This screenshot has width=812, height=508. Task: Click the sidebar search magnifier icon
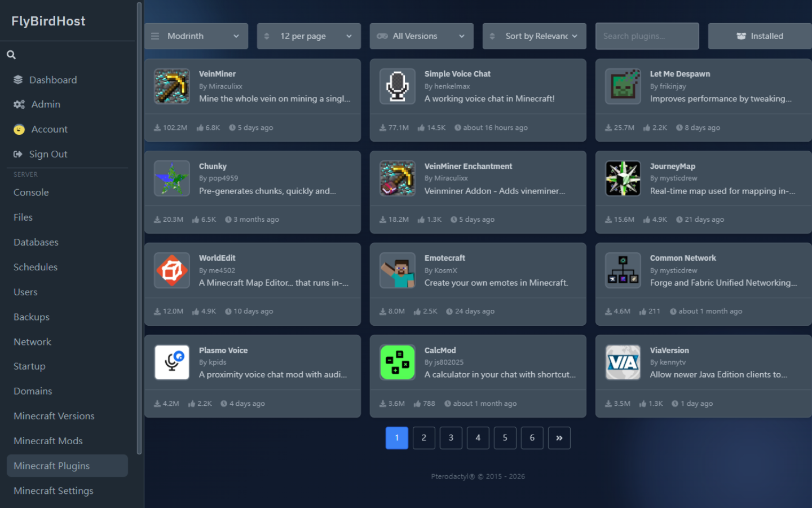point(11,55)
